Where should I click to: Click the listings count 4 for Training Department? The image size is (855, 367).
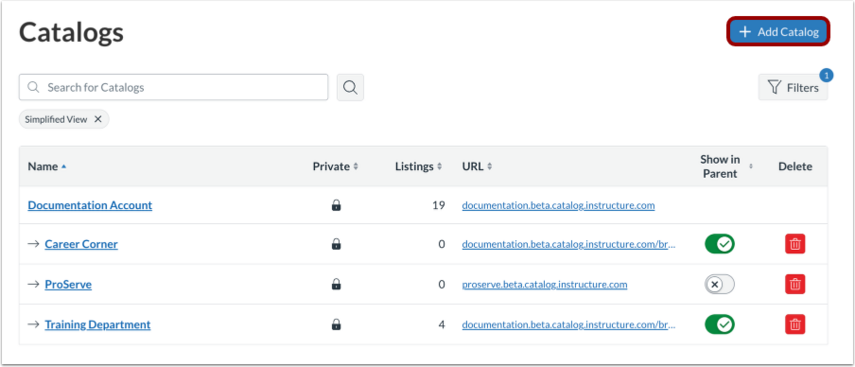click(x=442, y=324)
